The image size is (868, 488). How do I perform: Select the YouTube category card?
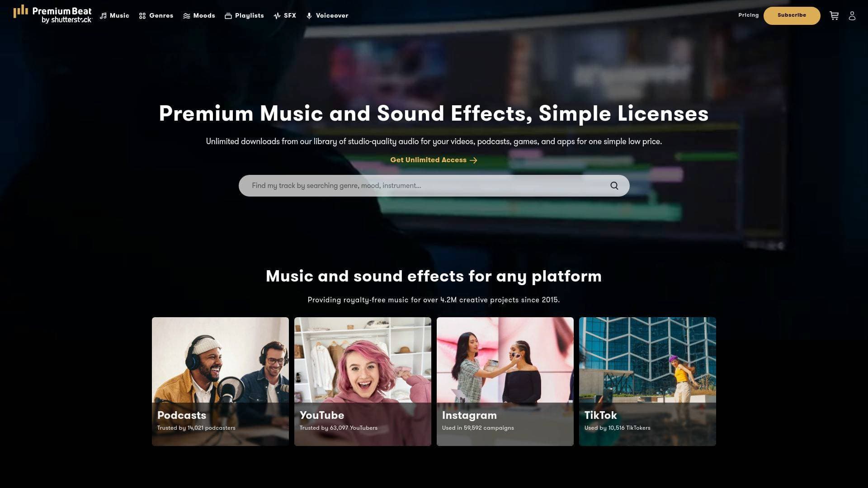(363, 381)
